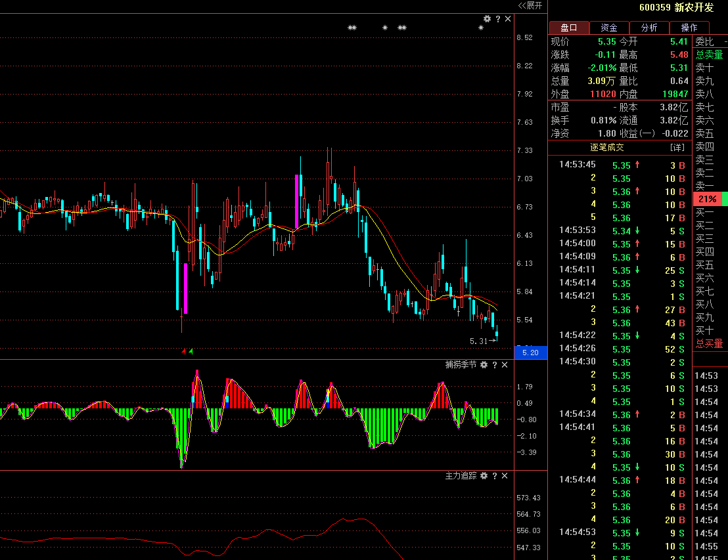Open trade details via [详] link
Screen dimensions: 728x560
677,148
